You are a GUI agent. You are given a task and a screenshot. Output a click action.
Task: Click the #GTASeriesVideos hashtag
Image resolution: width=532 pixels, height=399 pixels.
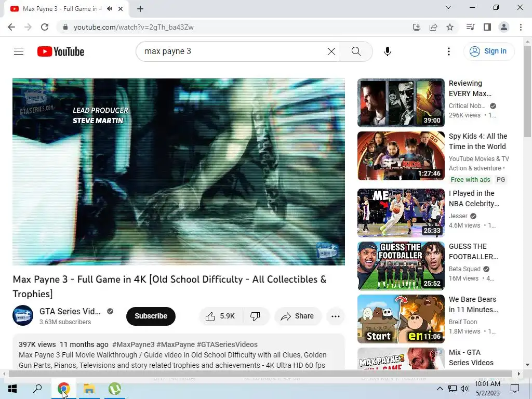tap(227, 344)
